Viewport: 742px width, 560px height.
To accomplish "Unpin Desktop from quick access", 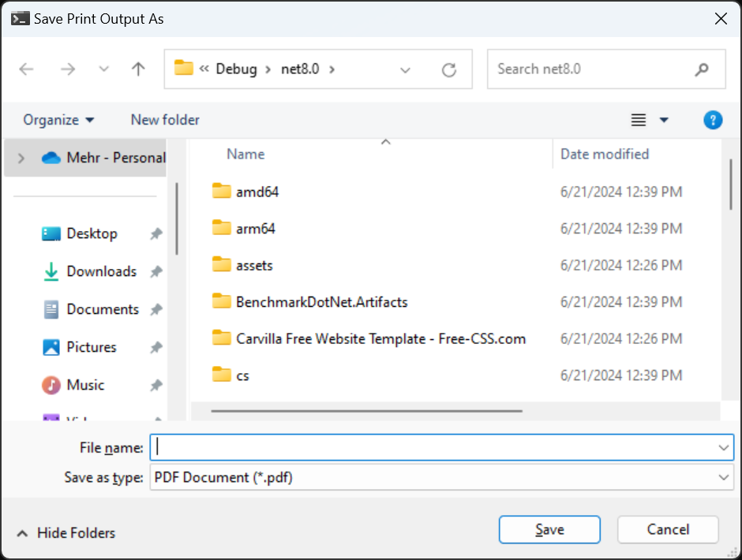I will (156, 233).
